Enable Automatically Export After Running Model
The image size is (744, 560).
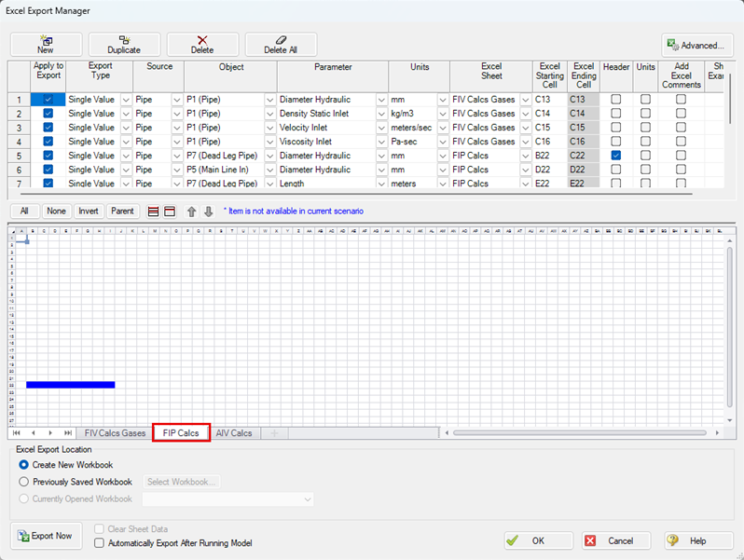[100, 543]
